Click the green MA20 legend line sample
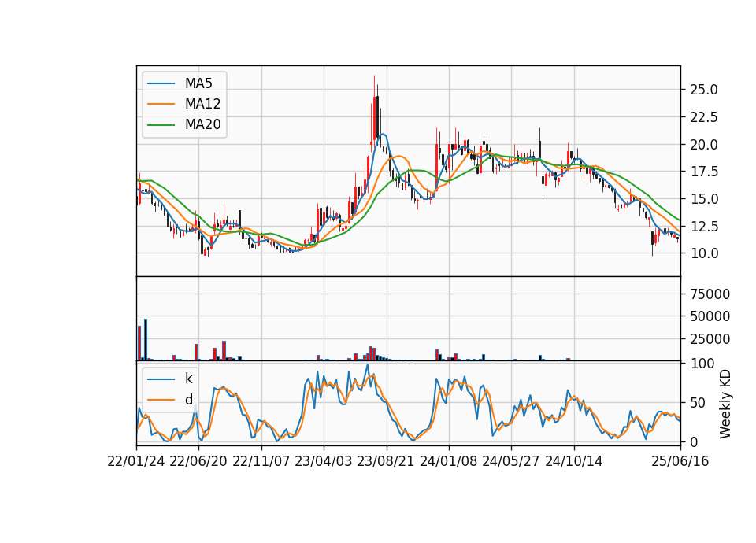Image resolution: width=756 pixels, height=543 pixels. 161,125
